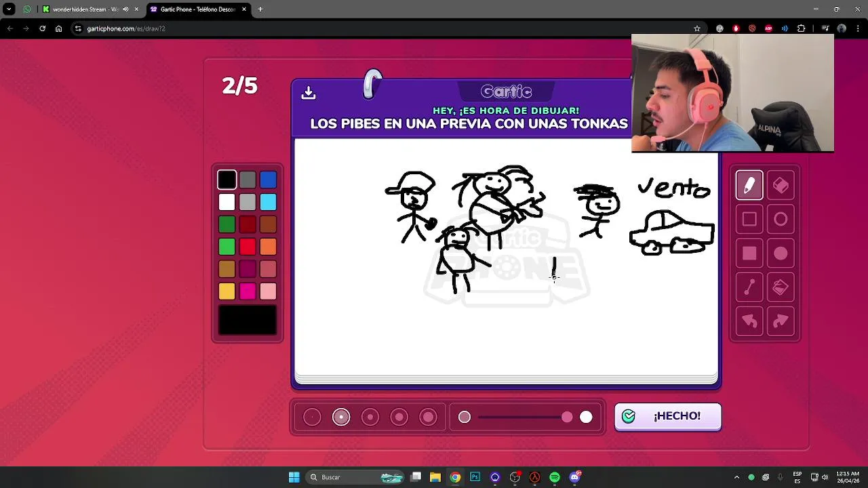
Task: Select the largest brush size
Action: (429, 417)
